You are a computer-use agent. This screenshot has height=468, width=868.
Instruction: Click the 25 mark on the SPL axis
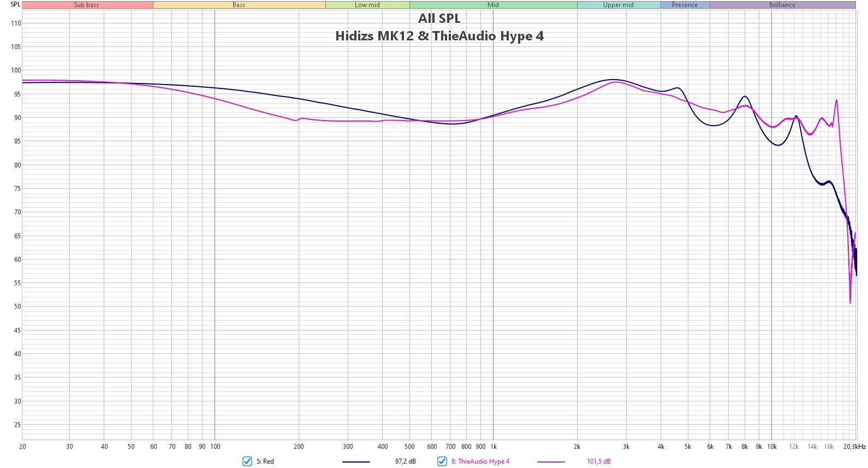[17, 425]
